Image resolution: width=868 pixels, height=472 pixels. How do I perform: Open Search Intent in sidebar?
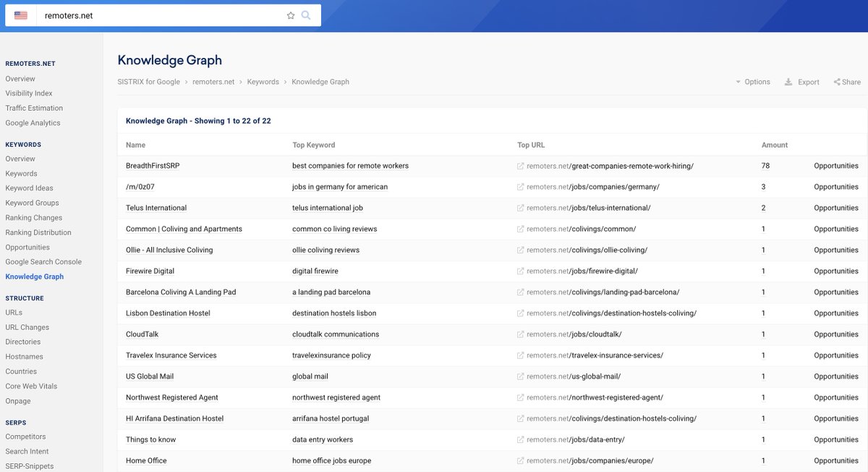click(27, 452)
